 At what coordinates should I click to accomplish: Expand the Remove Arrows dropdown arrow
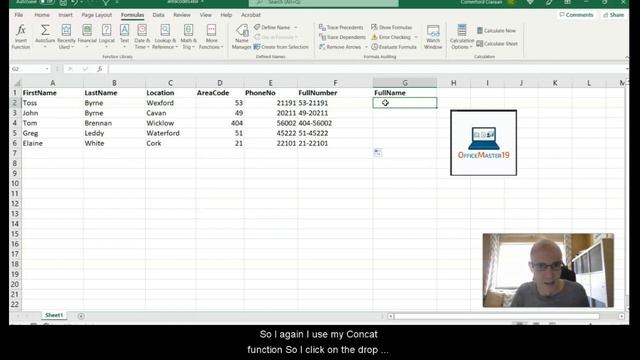coord(366,47)
